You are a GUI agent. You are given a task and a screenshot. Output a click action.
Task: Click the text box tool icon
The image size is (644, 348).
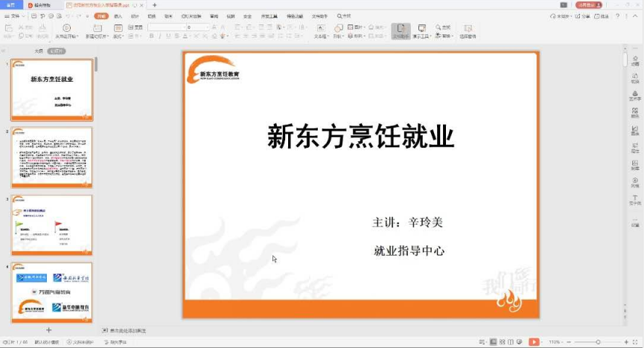pyautogui.click(x=320, y=28)
